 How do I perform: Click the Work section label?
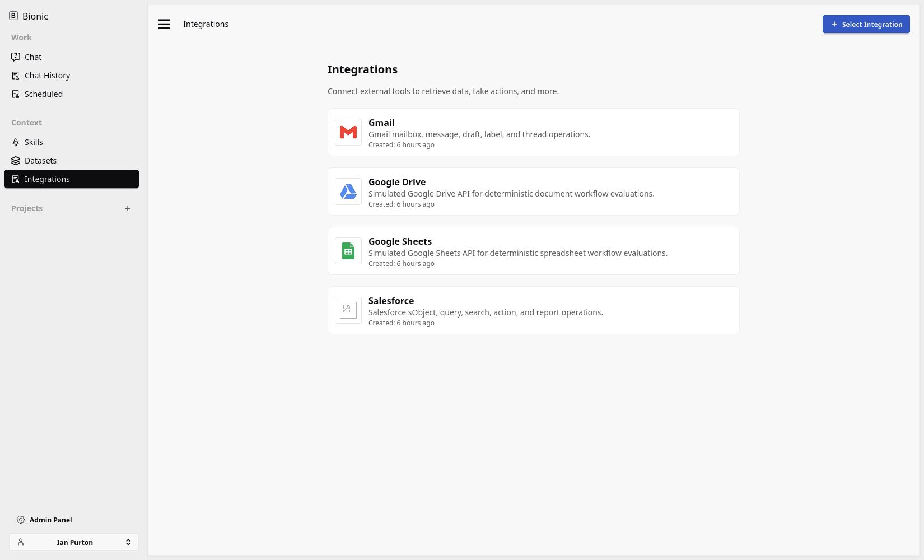pyautogui.click(x=21, y=38)
